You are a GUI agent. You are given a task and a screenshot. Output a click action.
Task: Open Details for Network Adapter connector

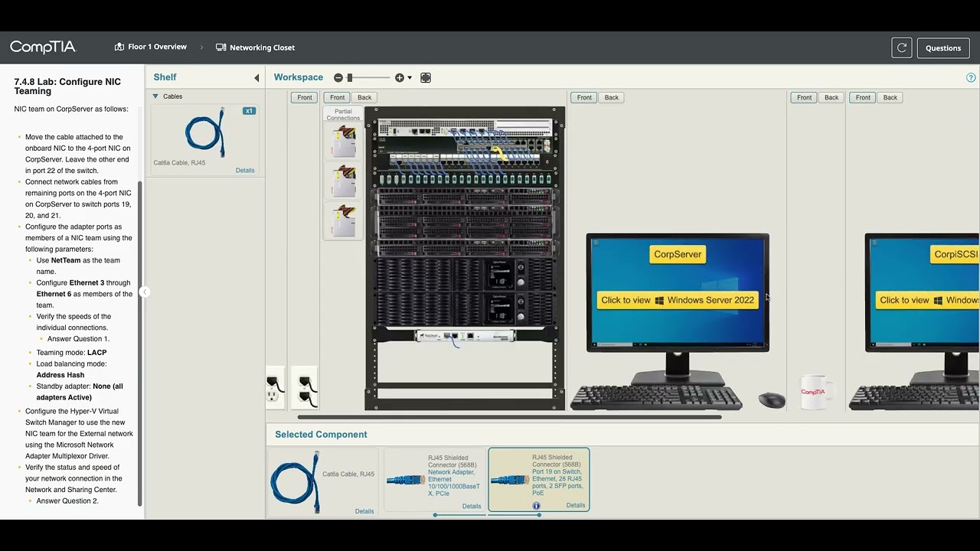click(472, 506)
